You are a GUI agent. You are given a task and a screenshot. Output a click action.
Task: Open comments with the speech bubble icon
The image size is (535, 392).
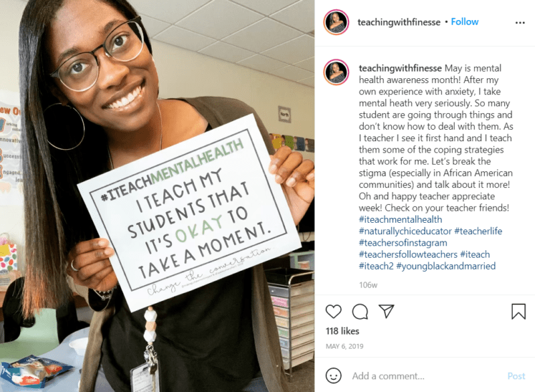(360, 312)
